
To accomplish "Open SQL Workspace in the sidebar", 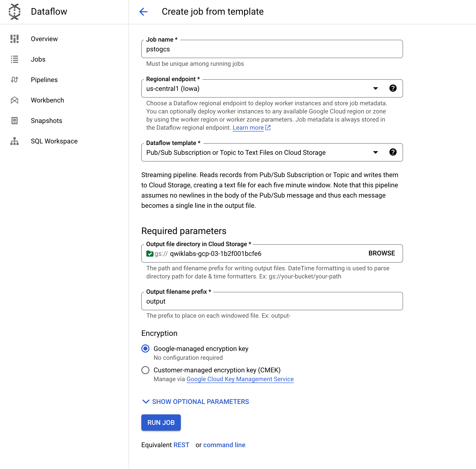I will pyautogui.click(x=54, y=141).
